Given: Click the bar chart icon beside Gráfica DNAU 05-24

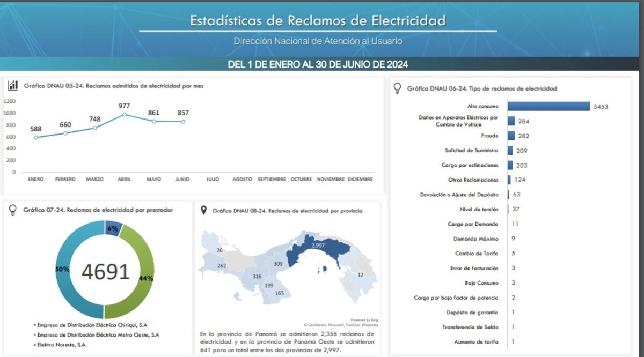Looking at the screenshot, I should click(13, 86).
